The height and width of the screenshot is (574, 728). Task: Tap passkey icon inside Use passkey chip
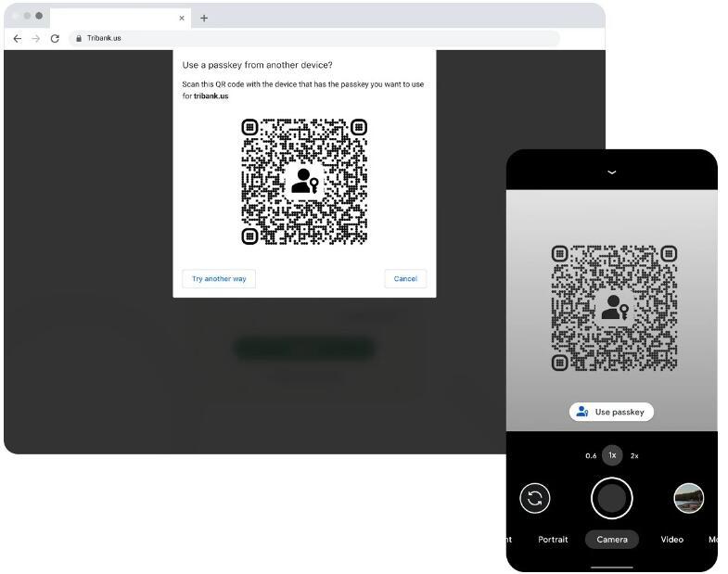tap(582, 412)
